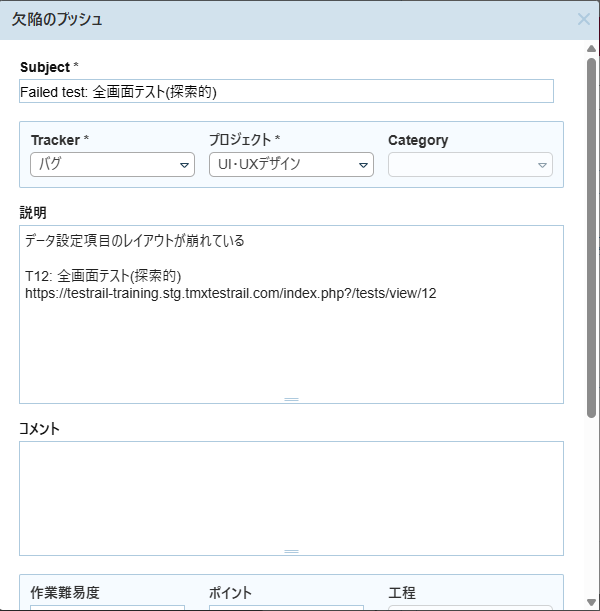This screenshot has height=611, width=600.
Task: Click the 欠陥のプッシュ title bar text
Action: click(x=57, y=19)
